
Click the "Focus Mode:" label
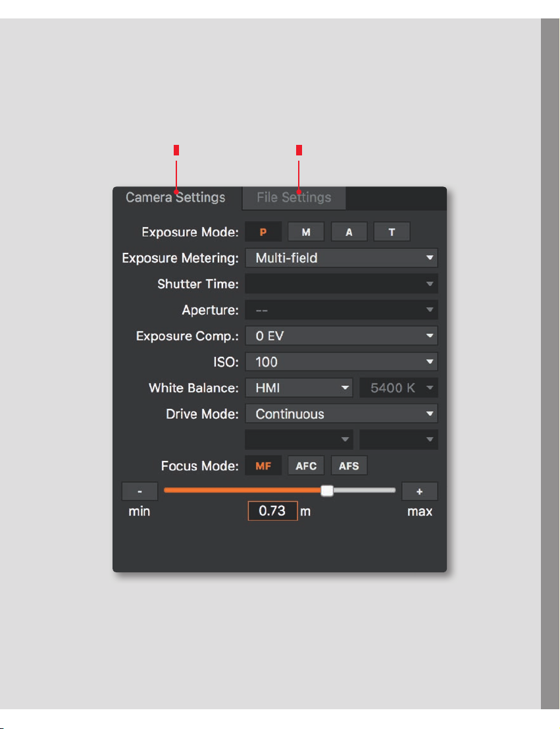point(200,466)
